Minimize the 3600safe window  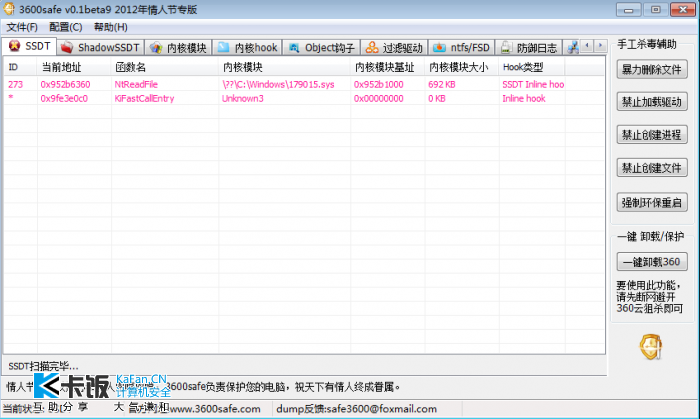click(629, 9)
